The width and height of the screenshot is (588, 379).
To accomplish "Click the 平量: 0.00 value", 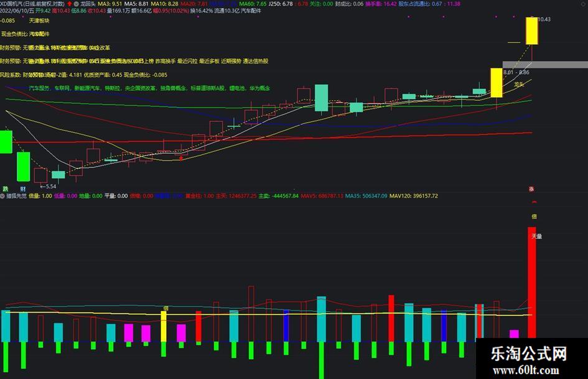I will 116,196.
